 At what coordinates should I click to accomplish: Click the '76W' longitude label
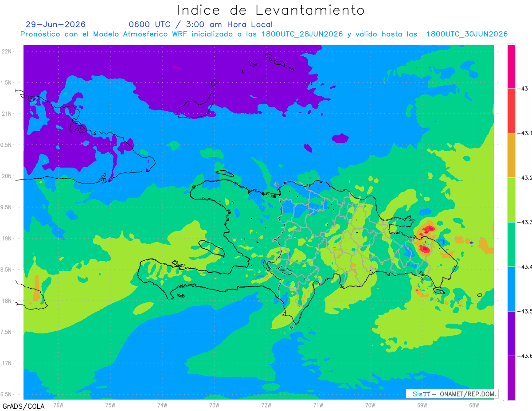[58, 405]
